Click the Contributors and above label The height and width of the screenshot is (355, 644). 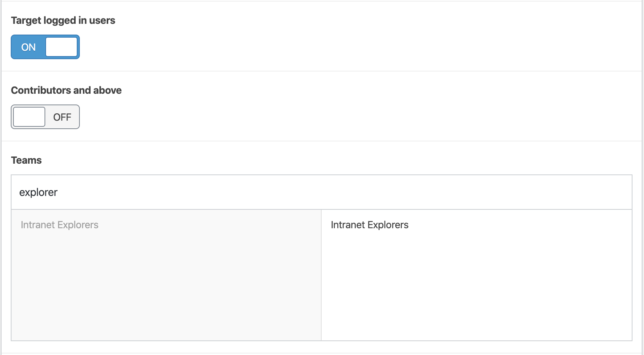(x=66, y=90)
